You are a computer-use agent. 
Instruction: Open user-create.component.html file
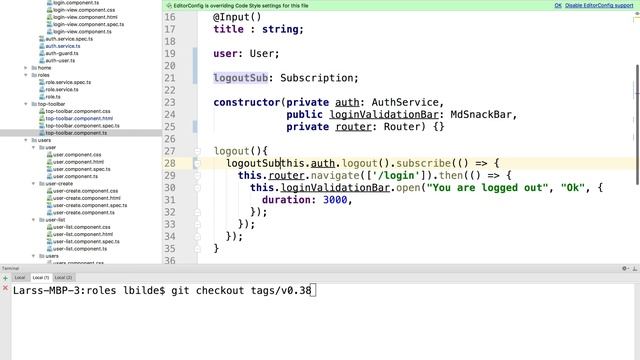click(84, 198)
